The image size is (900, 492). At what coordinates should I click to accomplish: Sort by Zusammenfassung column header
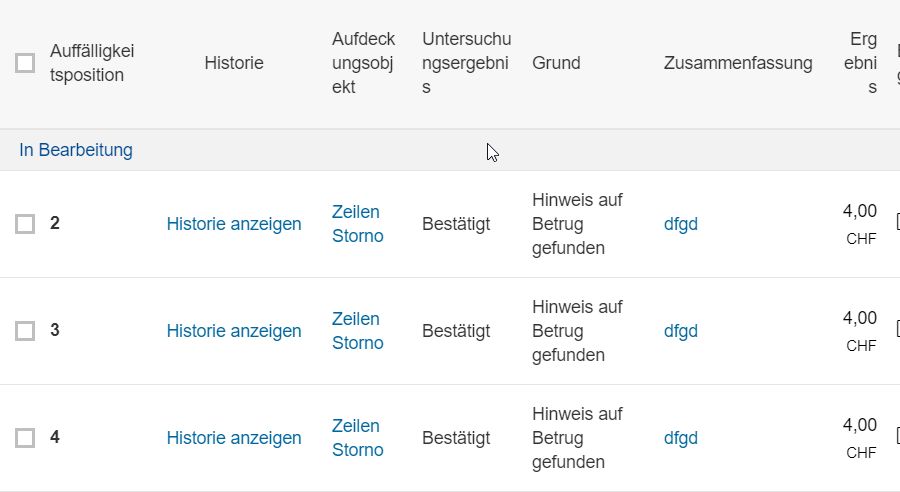coord(738,63)
